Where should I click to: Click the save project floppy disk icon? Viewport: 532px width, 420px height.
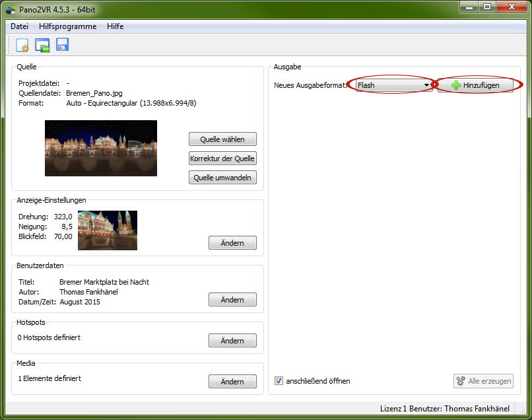click(63, 46)
